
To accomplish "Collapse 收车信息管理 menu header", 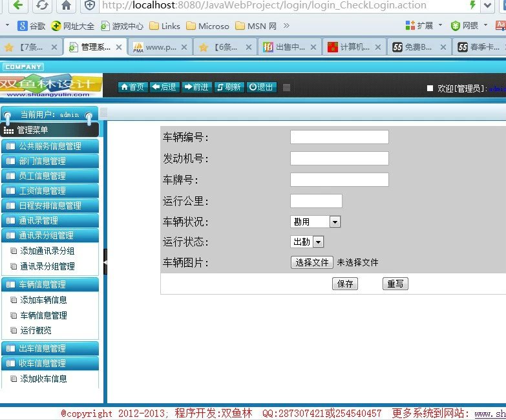I will [50, 363].
